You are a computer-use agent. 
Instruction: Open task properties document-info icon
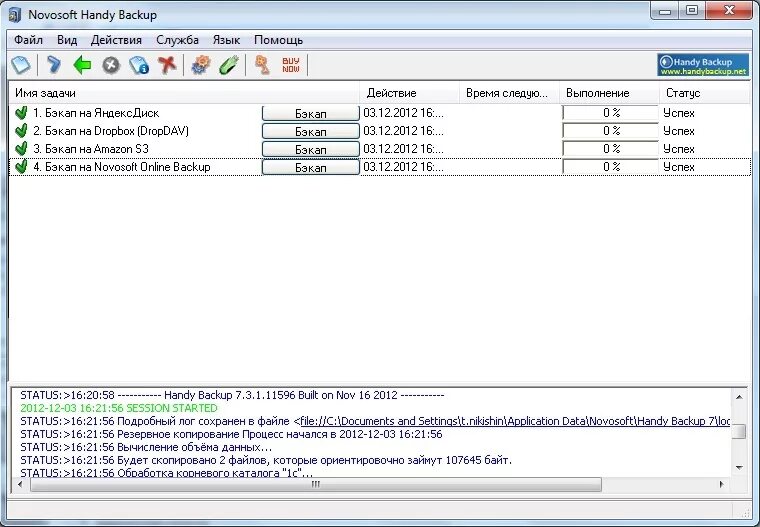tap(139, 65)
